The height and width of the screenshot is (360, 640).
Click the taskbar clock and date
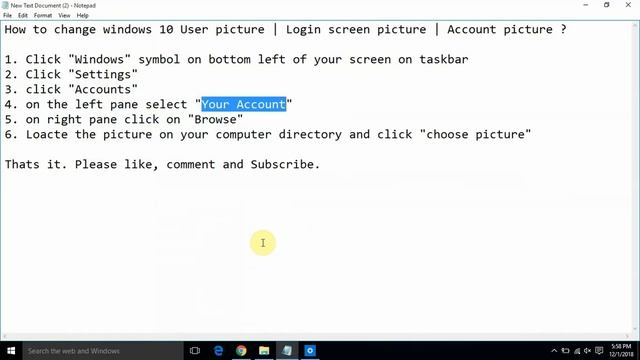coord(621,351)
